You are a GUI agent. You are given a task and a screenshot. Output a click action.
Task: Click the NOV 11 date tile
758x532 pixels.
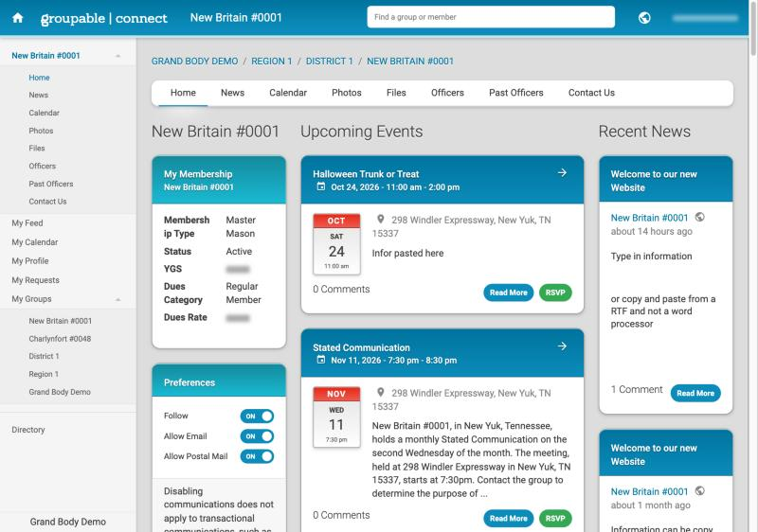point(336,417)
